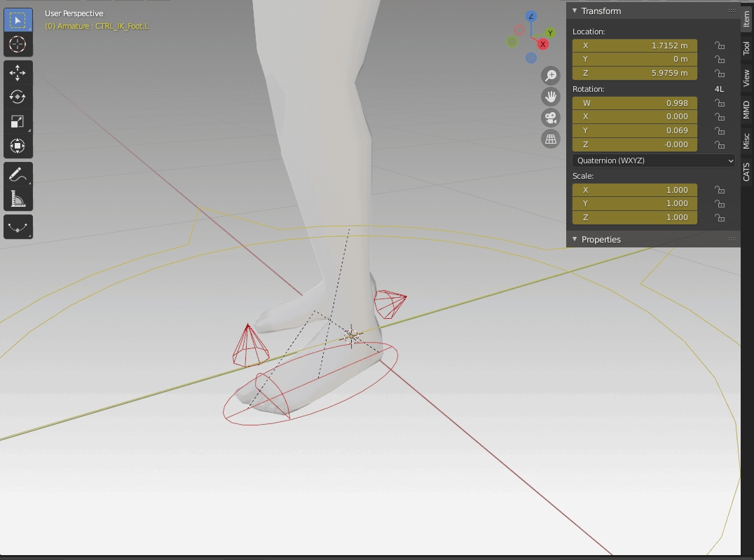Toggle camera view icon
Screen dimensions: 754x560
[551, 118]
